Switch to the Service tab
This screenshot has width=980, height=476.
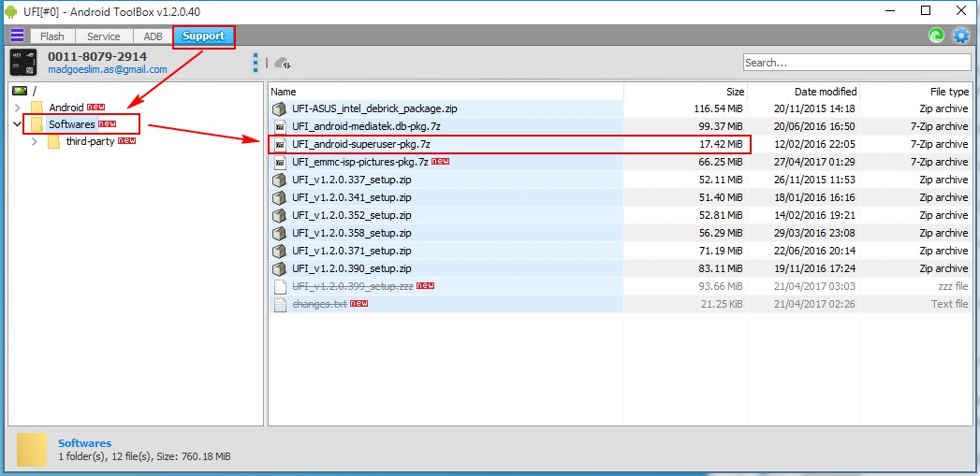[x=104, y=36]
